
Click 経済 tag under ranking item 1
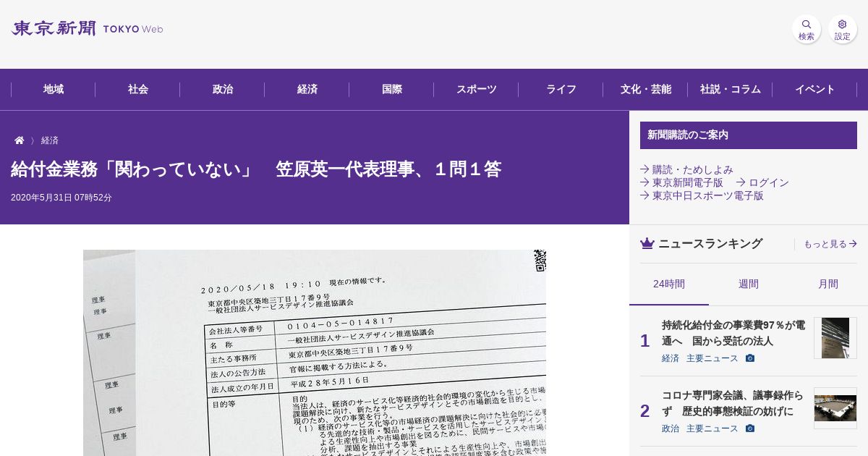pos(671,358)
